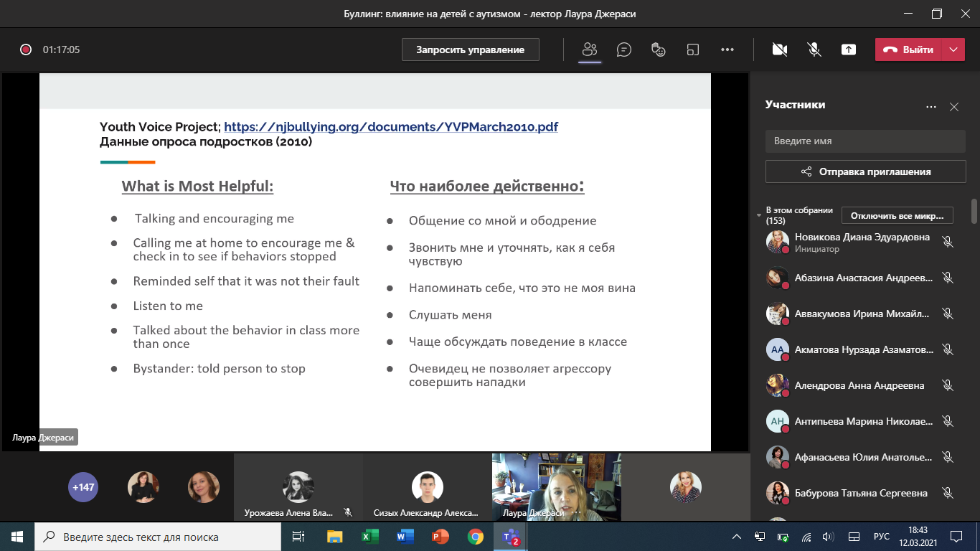
Task: Show the hidden system tray icons chevron
Action: (737, 537)
